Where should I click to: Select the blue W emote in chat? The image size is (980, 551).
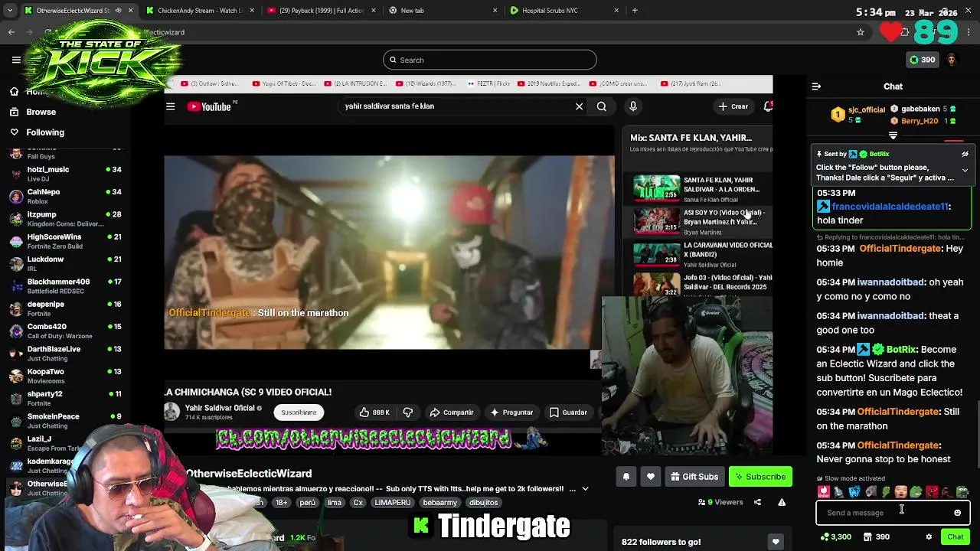(x=854, y=492)
